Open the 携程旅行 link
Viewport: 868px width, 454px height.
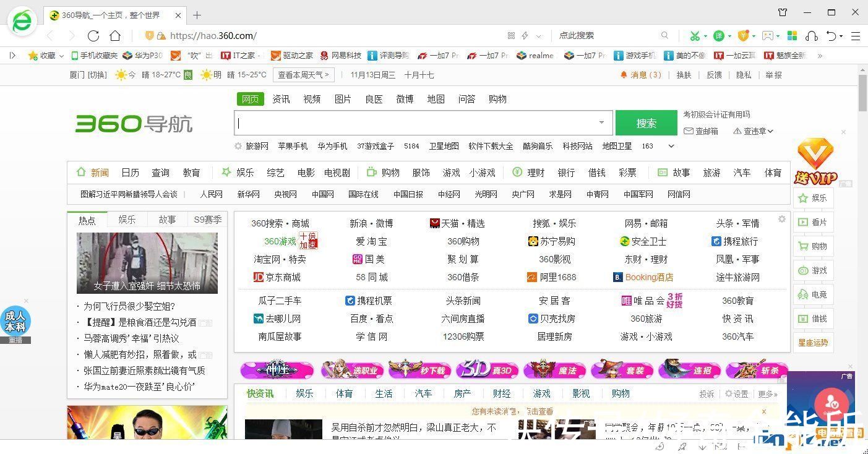coord(734,241)
